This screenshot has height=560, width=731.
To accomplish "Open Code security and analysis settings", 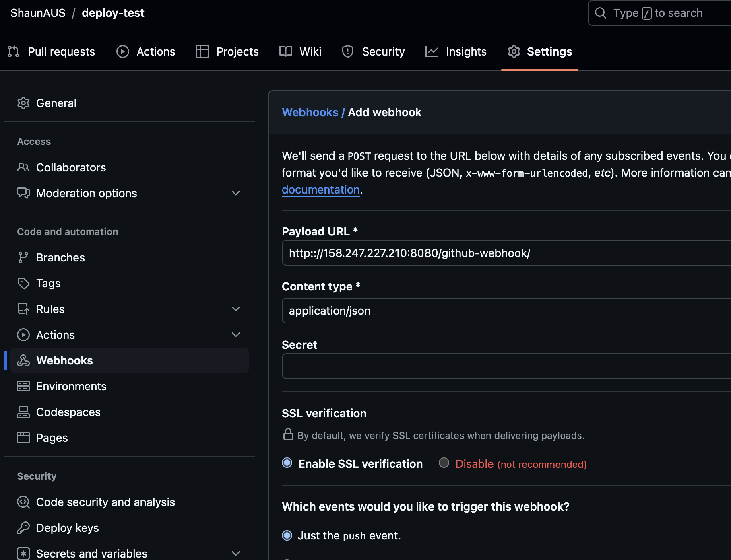I will click(130, 502).
